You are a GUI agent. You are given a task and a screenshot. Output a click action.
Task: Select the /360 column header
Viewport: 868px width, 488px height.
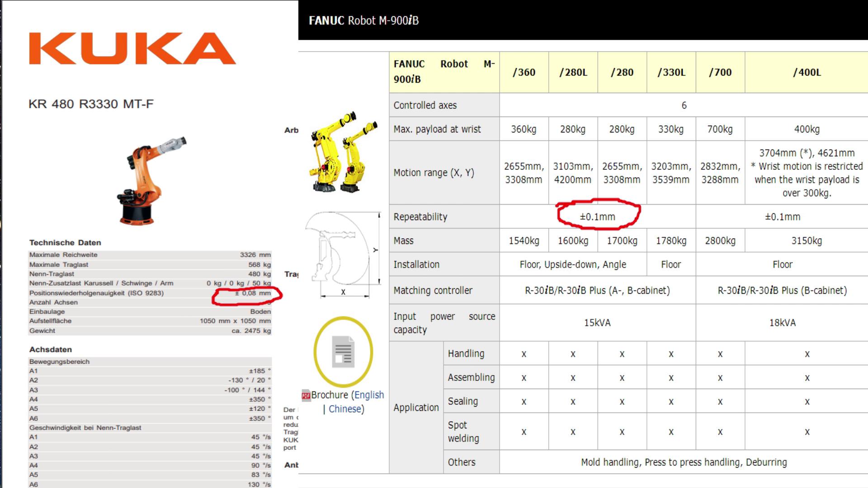(524, 72)
